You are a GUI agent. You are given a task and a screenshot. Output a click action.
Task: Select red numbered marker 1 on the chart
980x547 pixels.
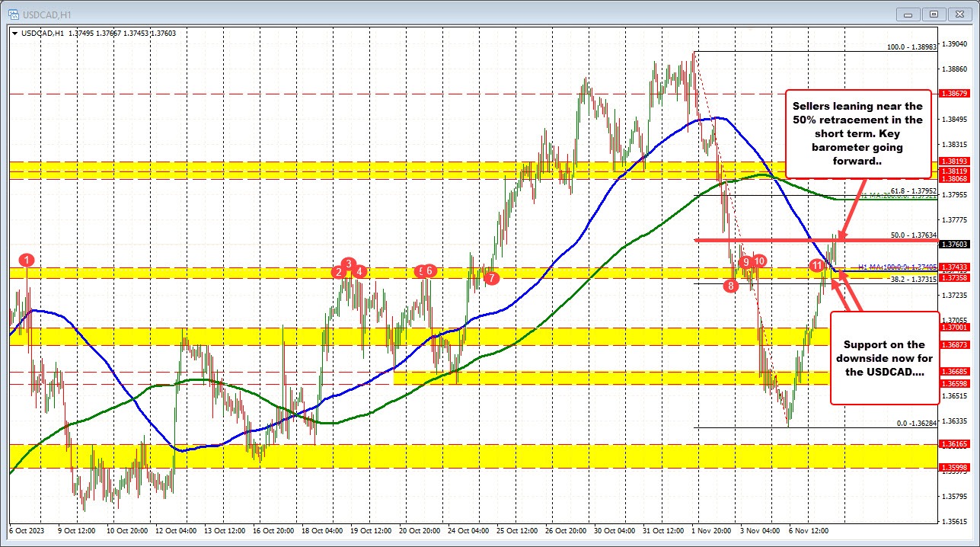(27, 260)
